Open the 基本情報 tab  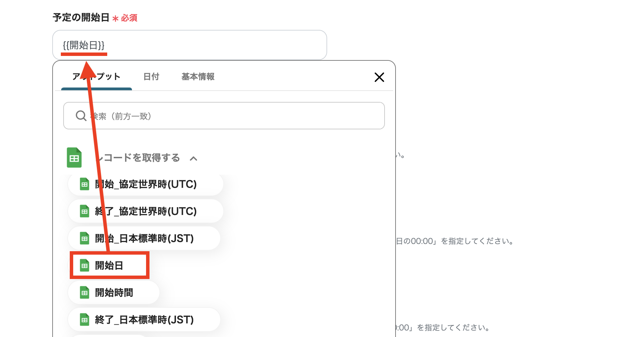[198, 77]
